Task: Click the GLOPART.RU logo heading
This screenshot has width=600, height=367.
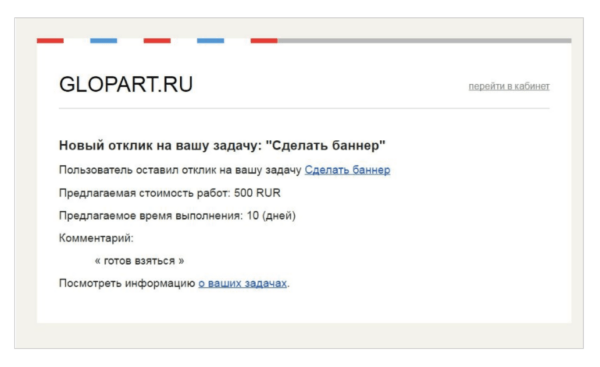Action: coord(126,84)
